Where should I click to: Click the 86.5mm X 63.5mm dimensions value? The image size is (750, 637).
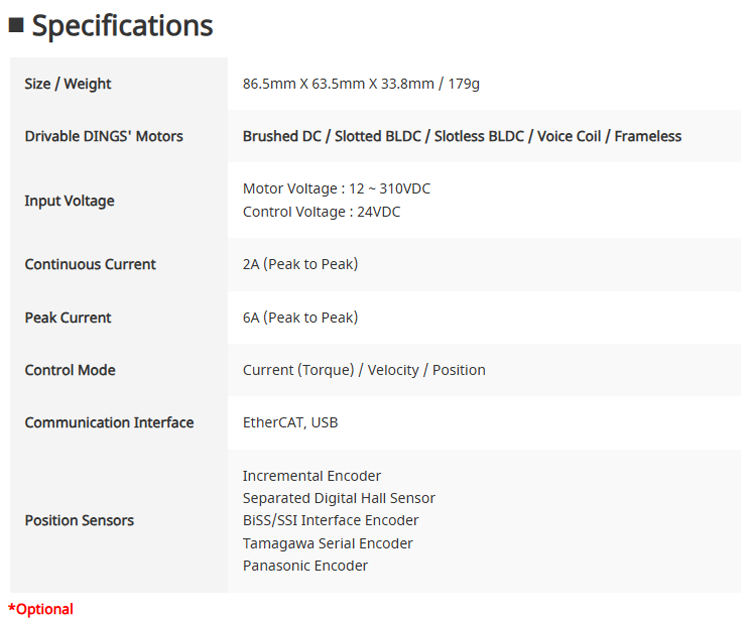point(361,84)
